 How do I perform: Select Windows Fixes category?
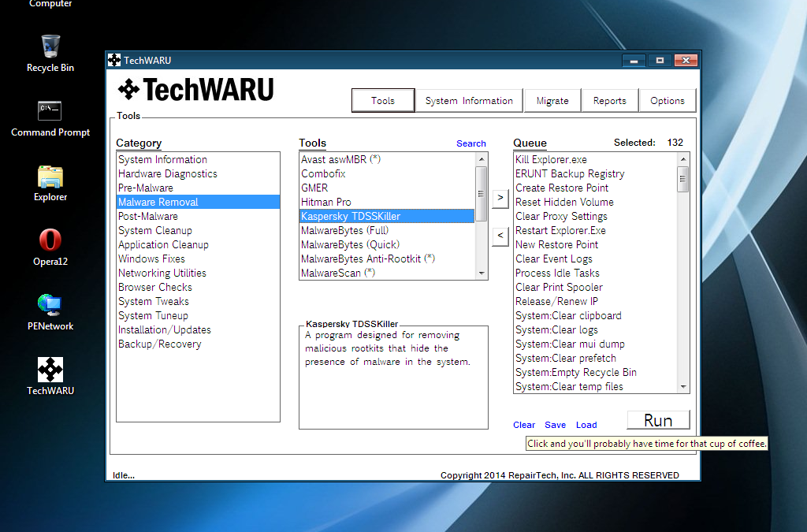click(x=198, y=259)
